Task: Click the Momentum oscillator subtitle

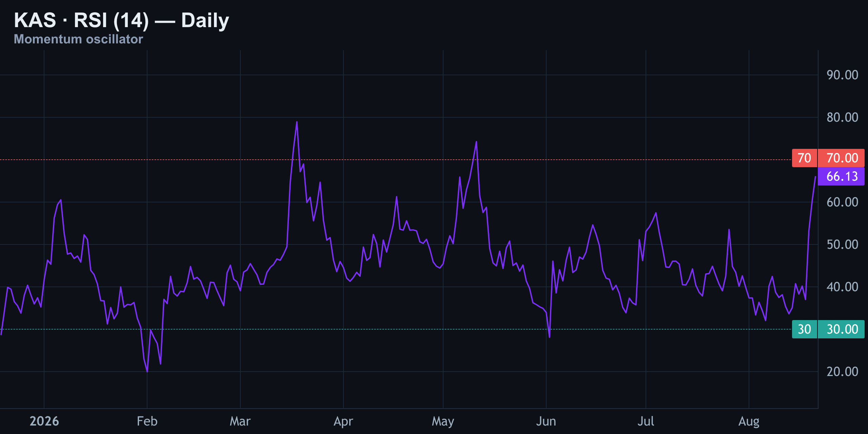Action: [x=78, y=39]
